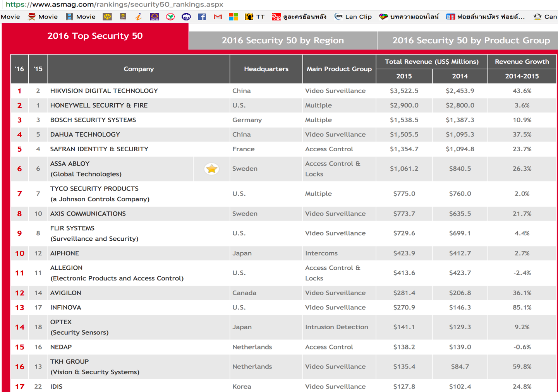The image size is (558, 392).
Task: Click ASSA ABLOY company name
Action: coord(70,164)
